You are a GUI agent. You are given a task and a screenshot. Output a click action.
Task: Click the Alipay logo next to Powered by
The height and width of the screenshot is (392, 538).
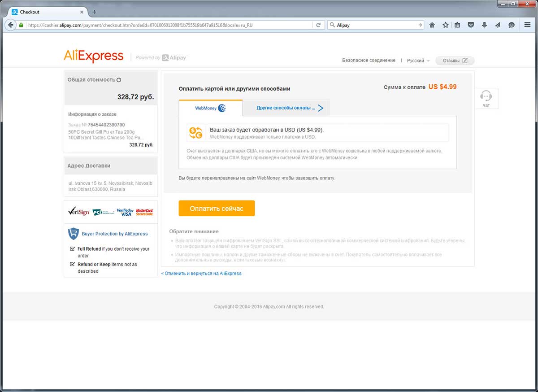(174, 57)
